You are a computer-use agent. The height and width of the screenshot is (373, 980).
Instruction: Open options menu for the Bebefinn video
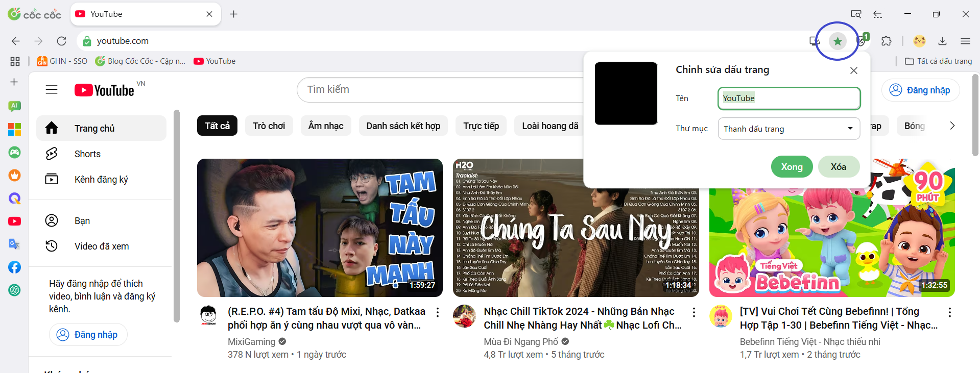click(949, 312)
